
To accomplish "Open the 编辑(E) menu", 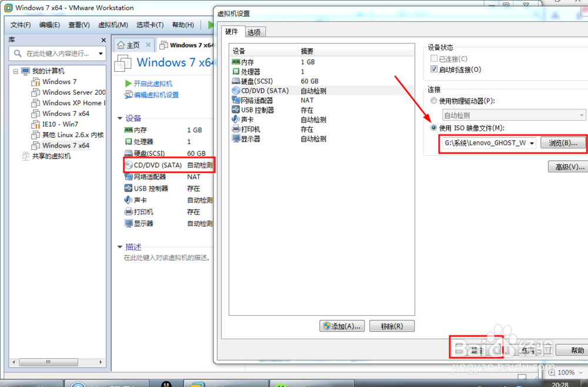I will tap(49, 25).
